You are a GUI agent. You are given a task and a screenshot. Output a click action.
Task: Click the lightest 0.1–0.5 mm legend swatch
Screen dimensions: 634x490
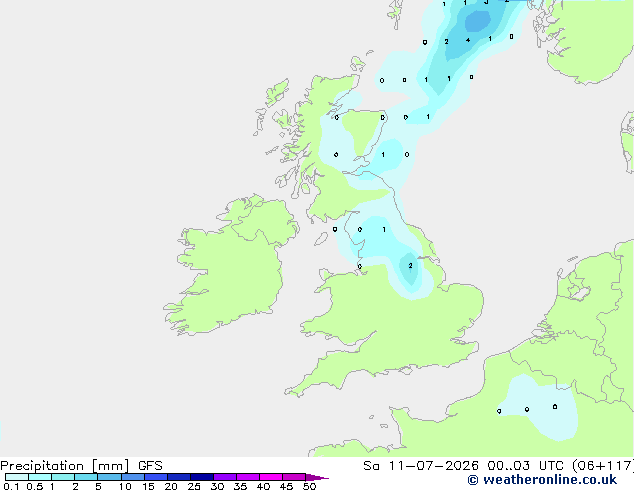[17, 477]
